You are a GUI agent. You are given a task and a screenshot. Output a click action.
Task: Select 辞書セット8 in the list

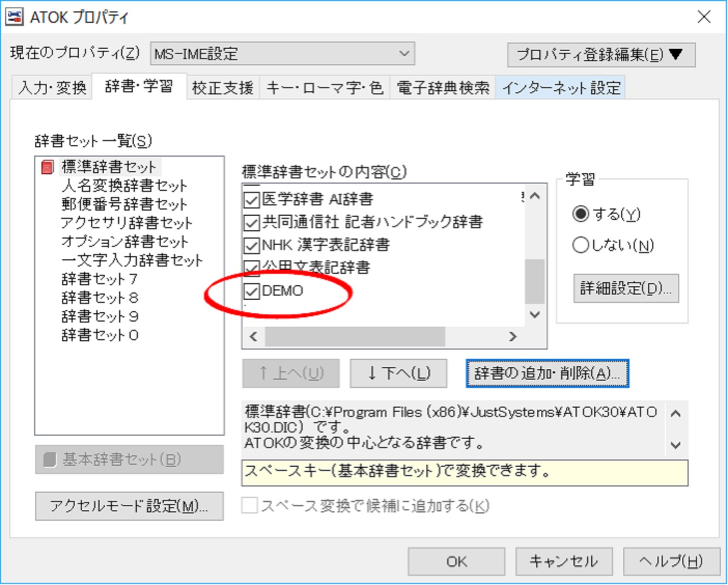100,298
